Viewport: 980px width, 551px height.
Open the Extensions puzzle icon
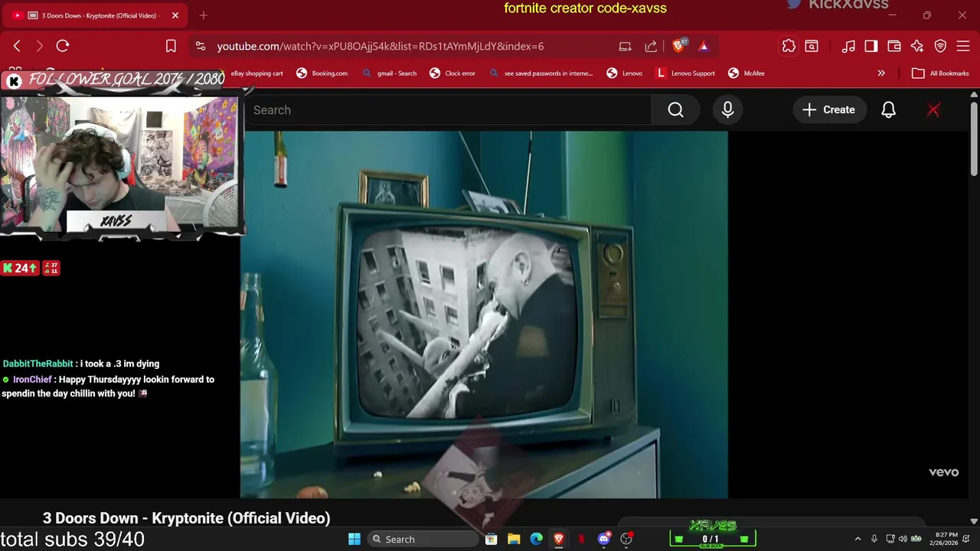(x=789, y=46)
